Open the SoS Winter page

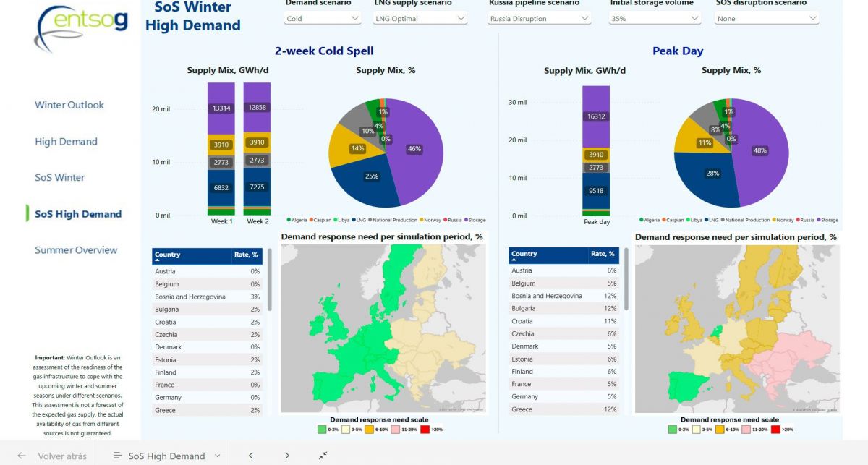(60, 178)
